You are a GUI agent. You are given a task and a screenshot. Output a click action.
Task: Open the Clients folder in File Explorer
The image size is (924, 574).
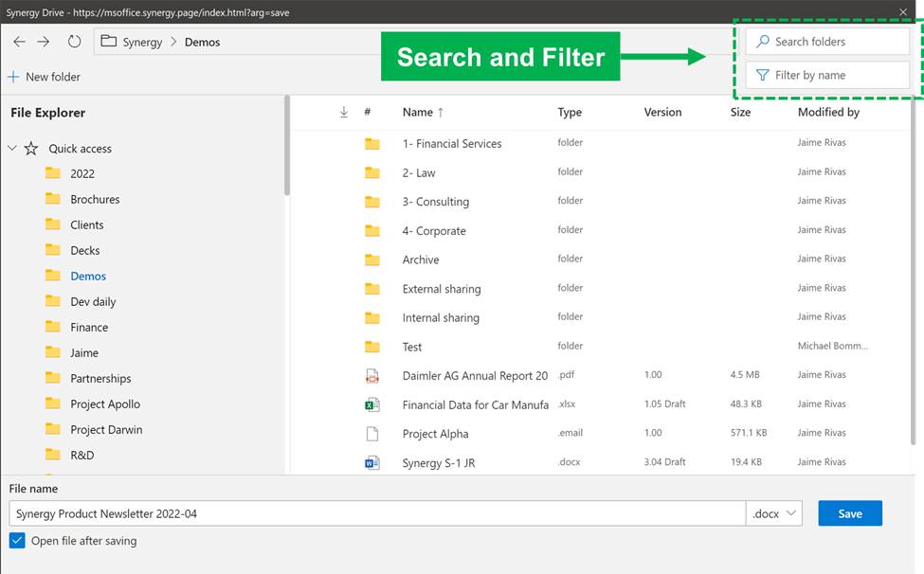pyautogui.click(x=86, y=224)
